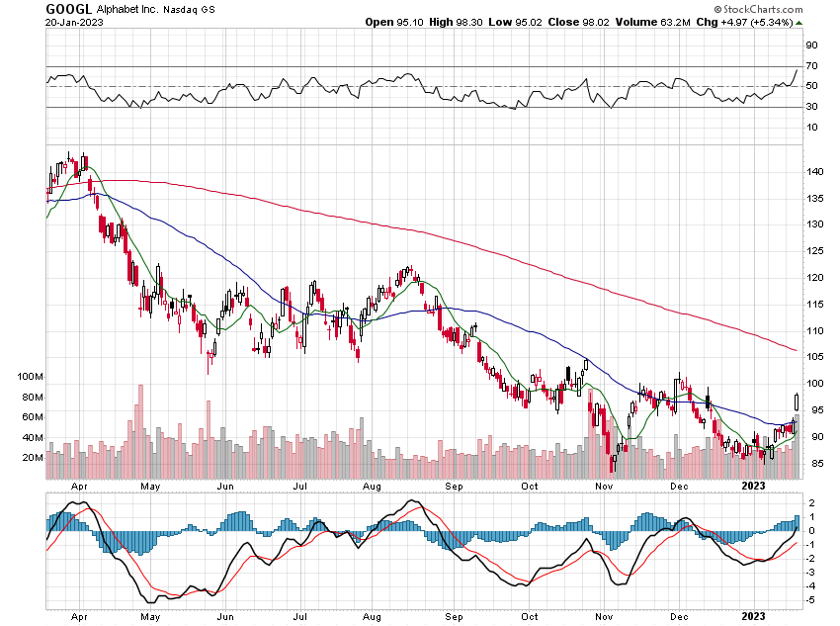Click the -5 label on the MACD scale
The image size is (840, 626).
point(811,600)
